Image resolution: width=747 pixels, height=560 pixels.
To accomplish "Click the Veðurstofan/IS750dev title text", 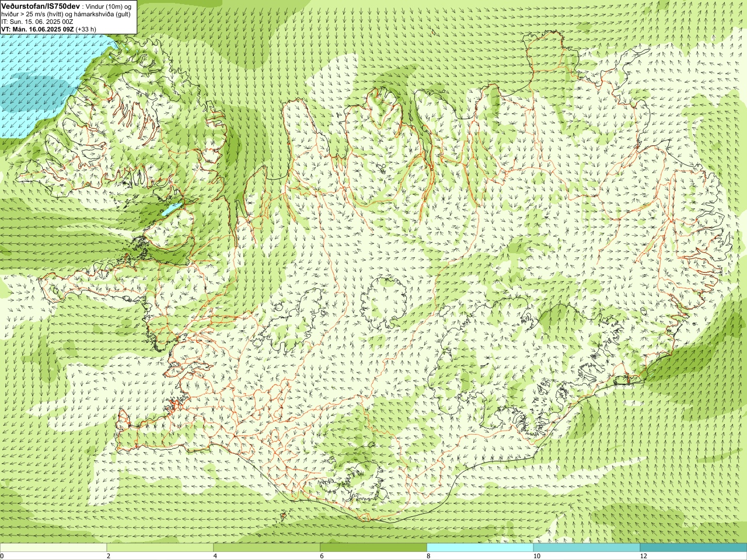I will pos(41,6).
